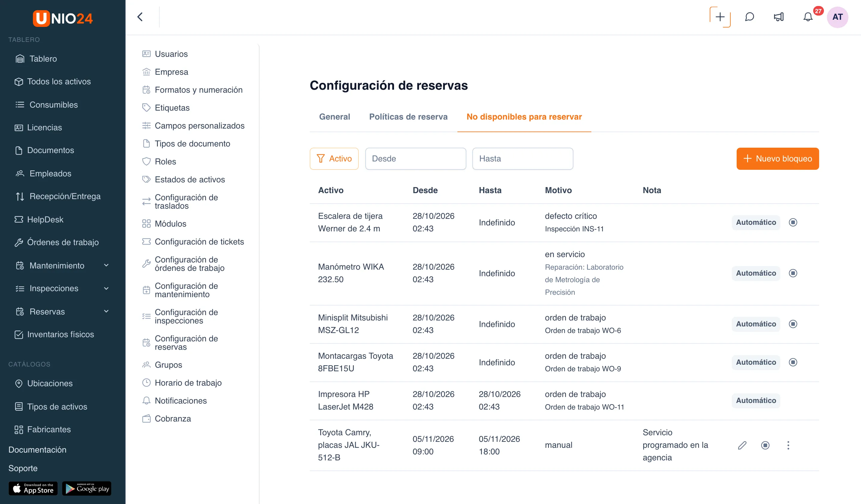The image size is (861, 504).
Task: Open more options for Toyota Camry row
Action: coord(788,445)
